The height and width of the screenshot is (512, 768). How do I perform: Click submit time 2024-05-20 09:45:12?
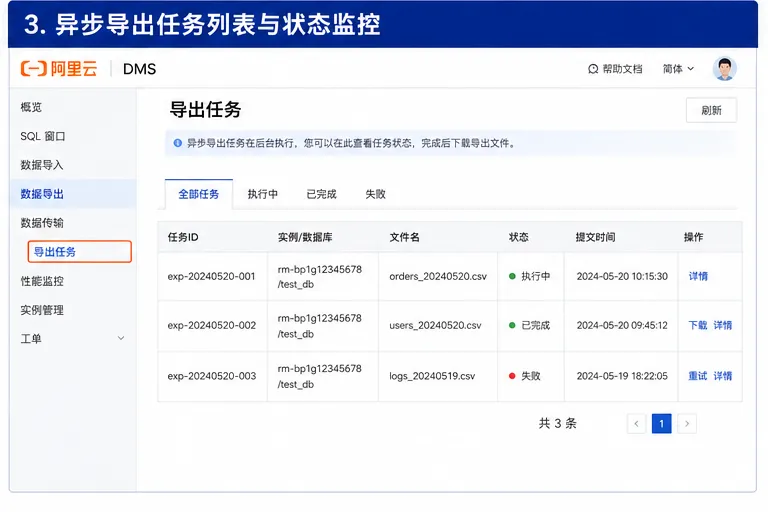(x=622, y=325)
